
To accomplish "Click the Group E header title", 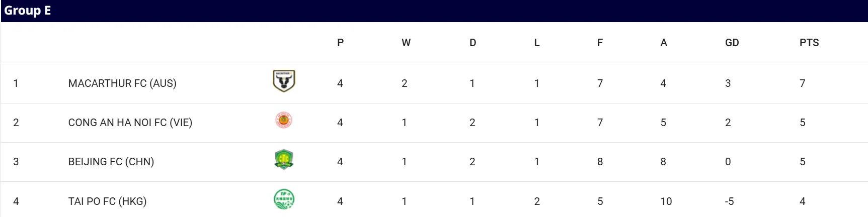I will pyautogui.click(x=28, y=11).
